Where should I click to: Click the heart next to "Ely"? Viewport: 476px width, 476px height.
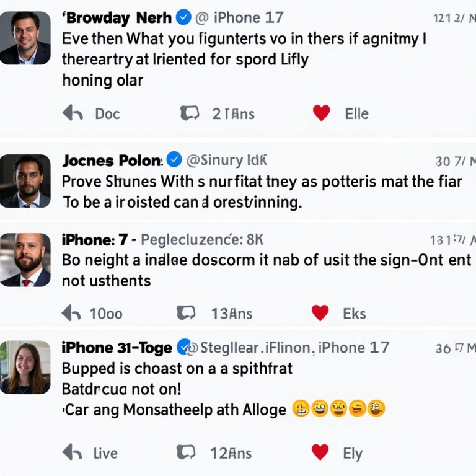click(320, 452)
